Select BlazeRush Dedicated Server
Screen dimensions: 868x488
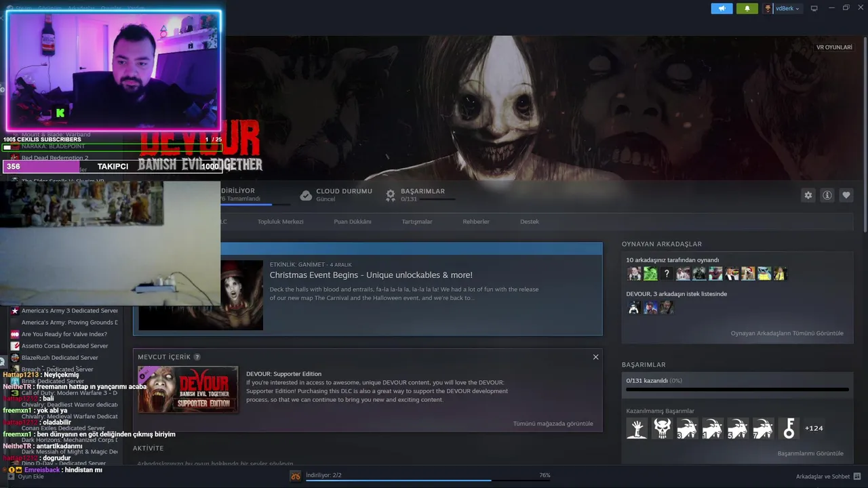pos(60,357)
